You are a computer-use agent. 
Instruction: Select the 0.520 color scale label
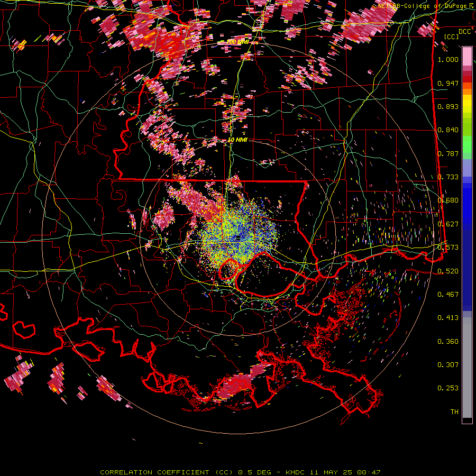pyautogui.click(x=448, y=271)
